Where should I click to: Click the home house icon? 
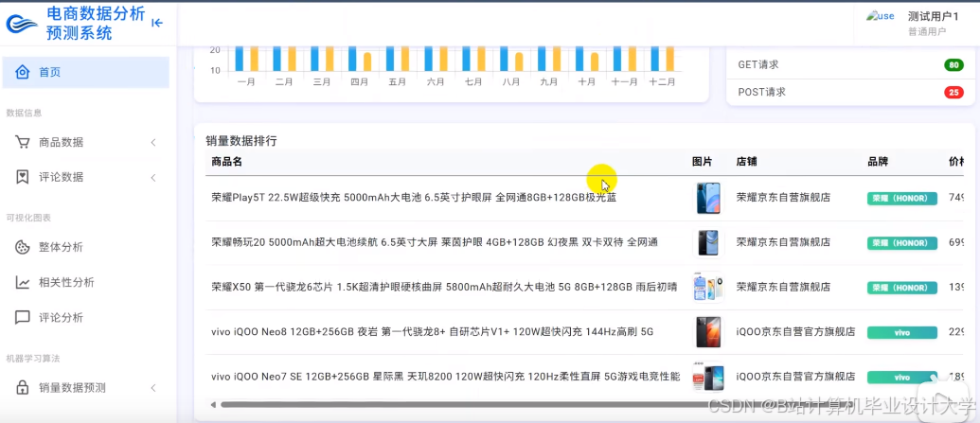point(22,73)
